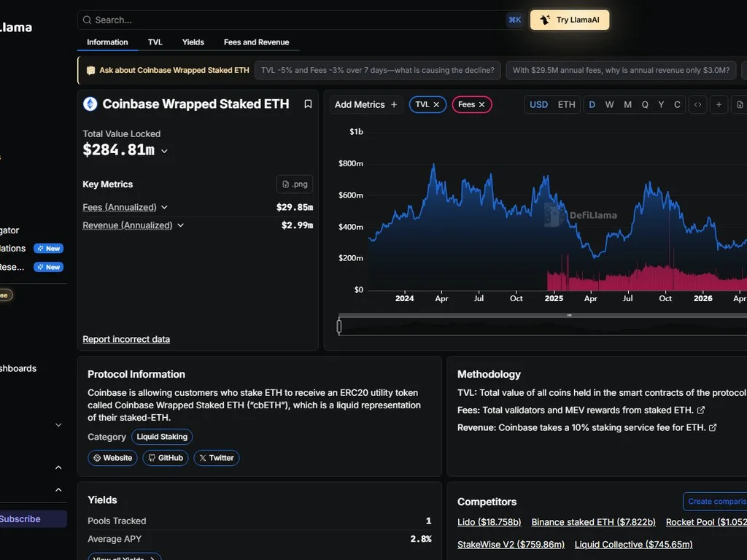Open Fees methodology external link icon
This screenshot has width=747, height=560.
point(701,410)
